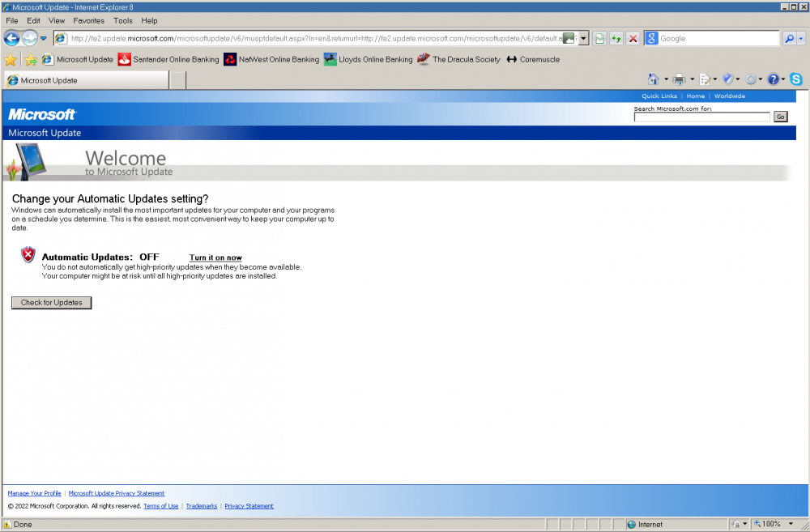Click the red X Stop button
This screenshot has width=810, height=532.
tap(633, 38)
